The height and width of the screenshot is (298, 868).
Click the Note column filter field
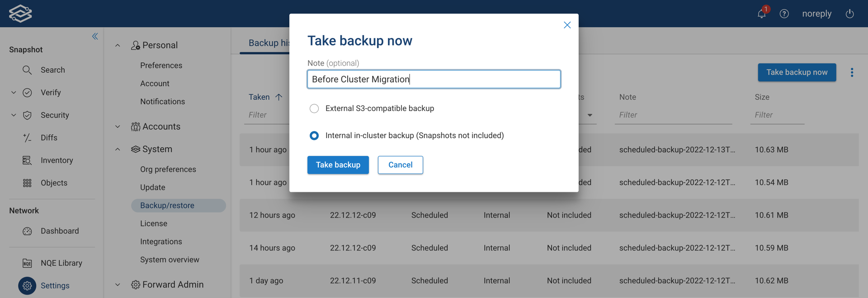(673, 115)
